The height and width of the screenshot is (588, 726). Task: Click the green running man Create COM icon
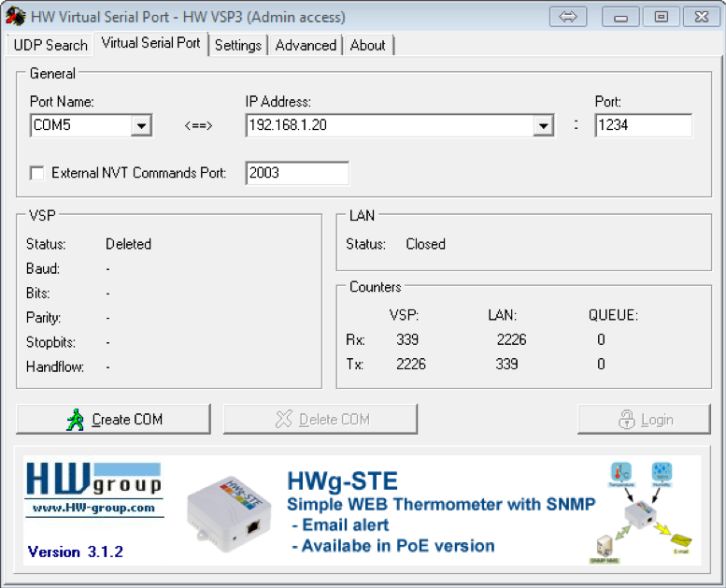coord(75,420)
